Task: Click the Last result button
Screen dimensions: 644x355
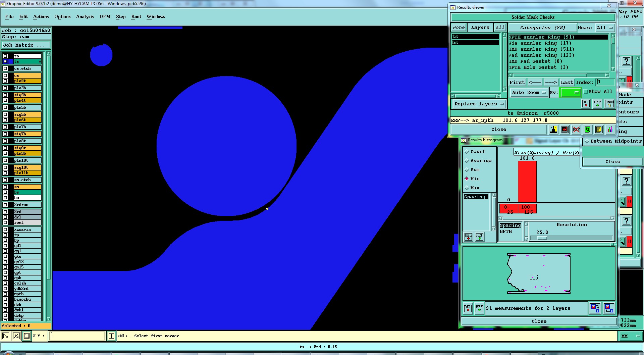Action: coord(567,83)
